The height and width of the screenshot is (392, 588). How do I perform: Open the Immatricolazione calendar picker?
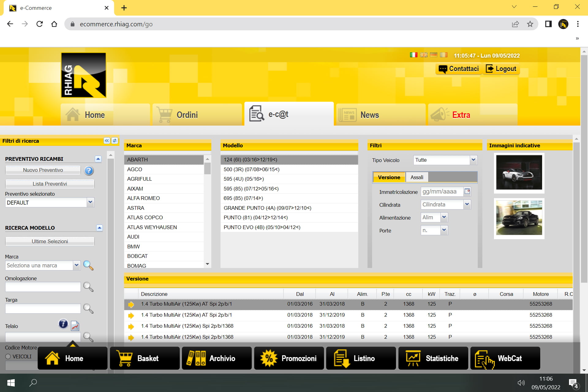tap(467, 191)
